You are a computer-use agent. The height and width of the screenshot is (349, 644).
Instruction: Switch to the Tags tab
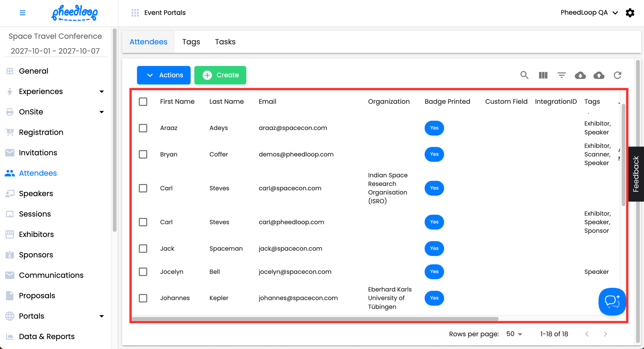[x=191, y=42]
